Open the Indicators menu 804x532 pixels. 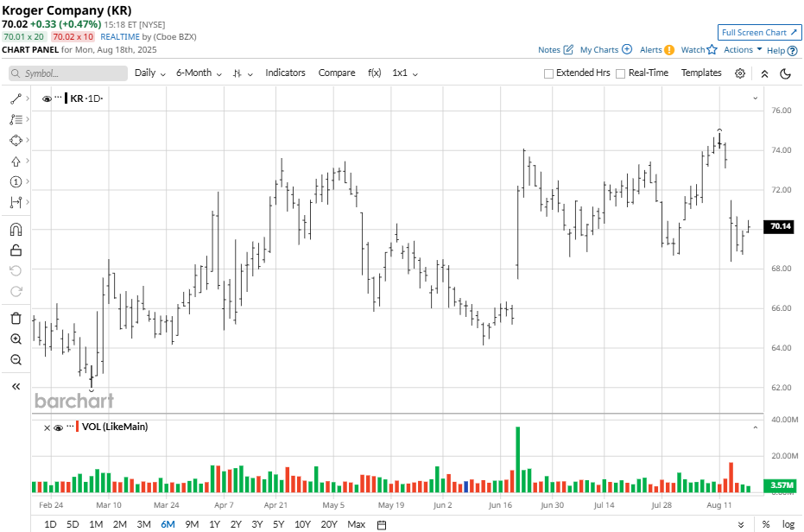point(285,73)
